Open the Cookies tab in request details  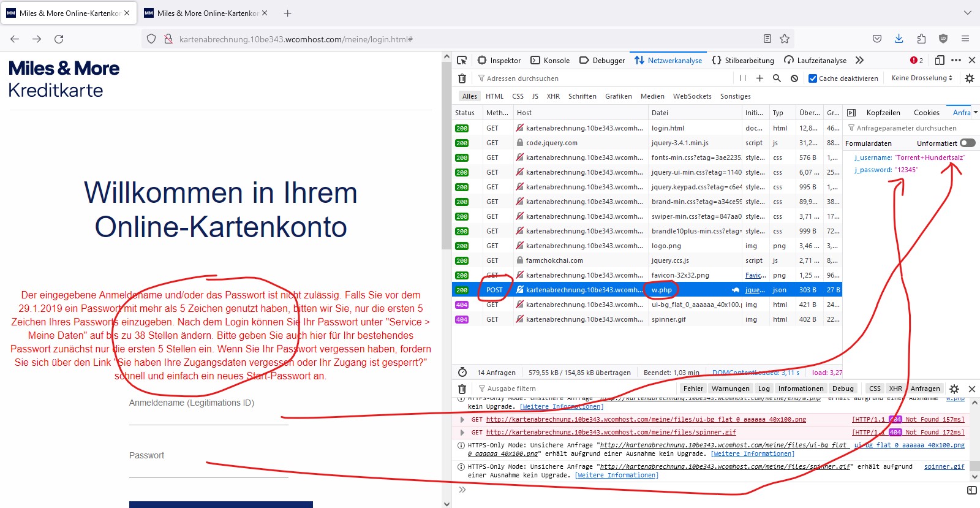pos(926,113)
